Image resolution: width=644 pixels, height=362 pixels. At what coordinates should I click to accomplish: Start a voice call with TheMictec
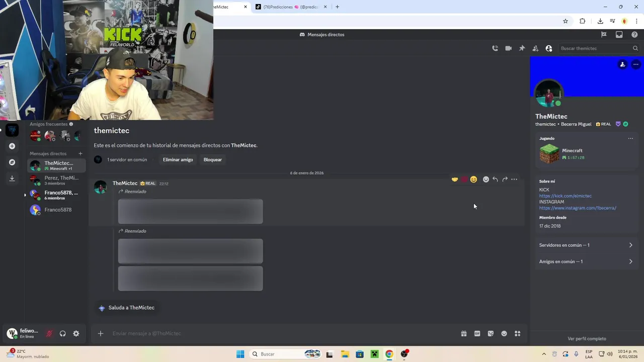(495, 48)
